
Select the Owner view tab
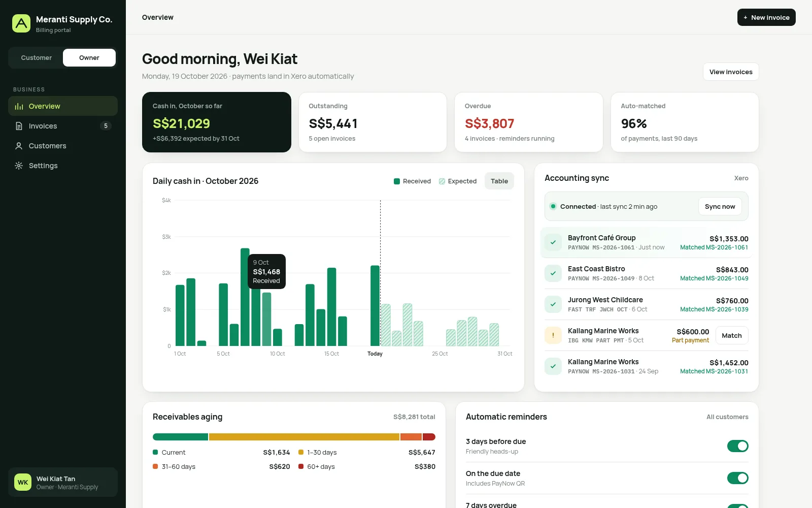89,58
